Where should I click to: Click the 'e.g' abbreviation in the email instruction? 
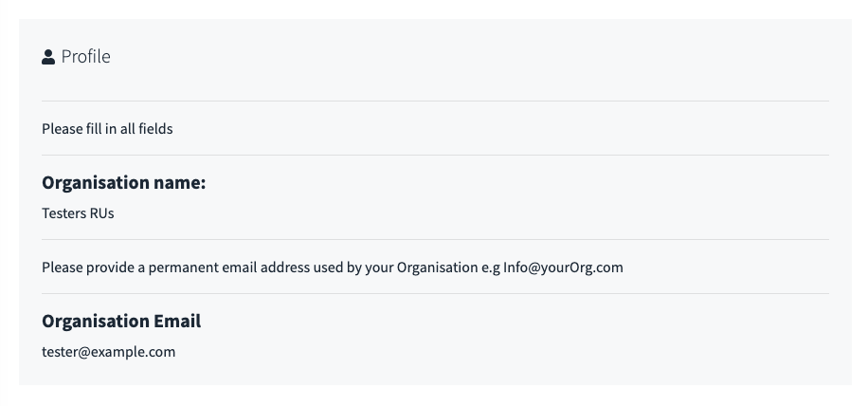pos(491,268)
